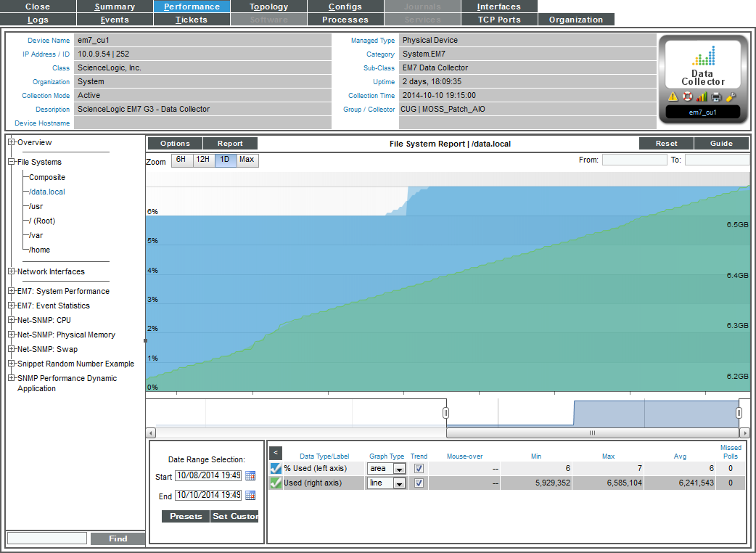Screen dimensions: 756x553
Task: Click the printer icon in the device panel
Action: click(x=716, y=97)
